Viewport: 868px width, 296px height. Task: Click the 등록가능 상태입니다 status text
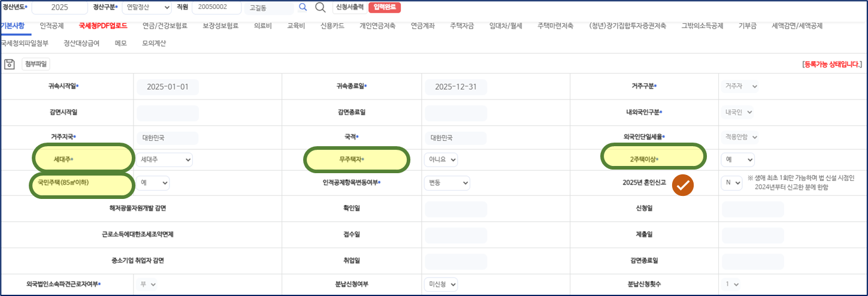pyautogui.click(x=832, y=64)
